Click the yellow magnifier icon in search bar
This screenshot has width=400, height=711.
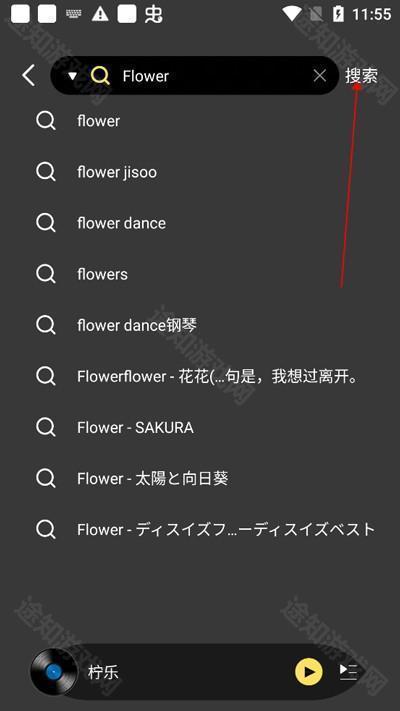(100, 76)
